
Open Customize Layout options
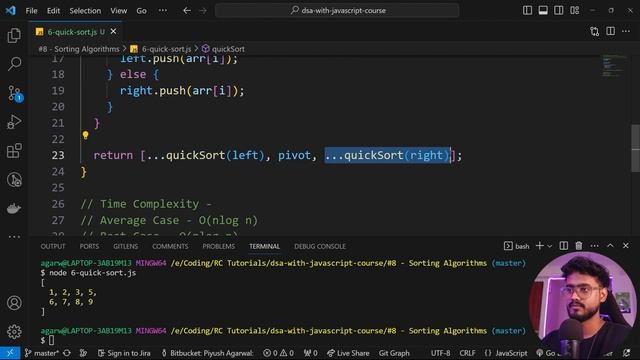point(574,10)
